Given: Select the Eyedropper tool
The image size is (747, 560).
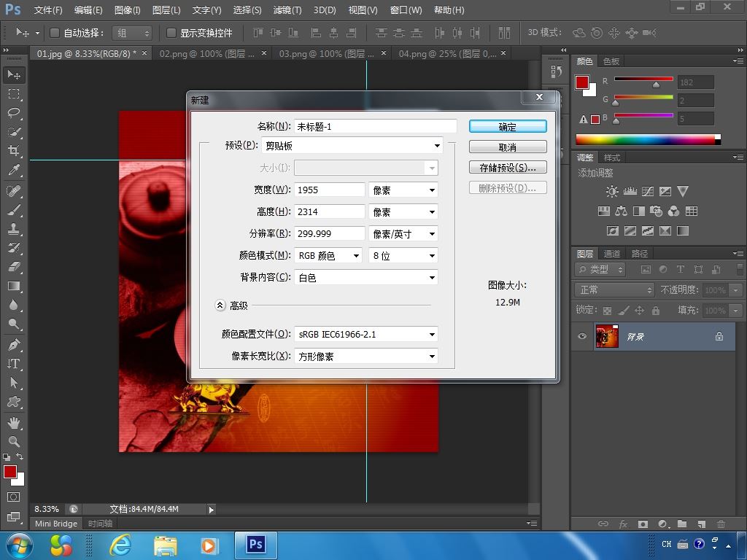Looking at the screenshot, I should (x=14, y=170).
